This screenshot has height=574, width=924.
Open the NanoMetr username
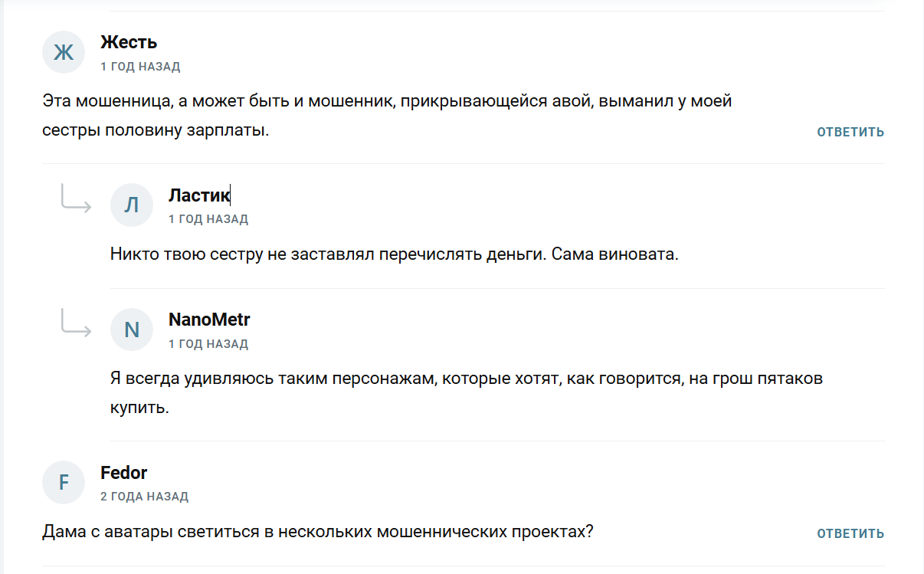point(209,320)
